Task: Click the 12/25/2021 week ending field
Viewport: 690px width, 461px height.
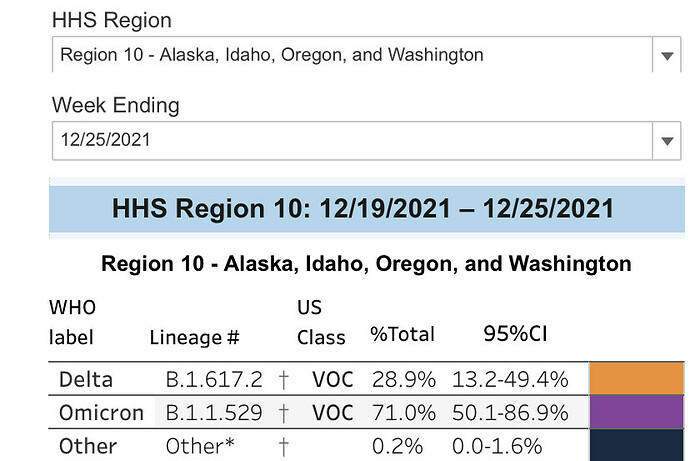Action: (350, 141)
